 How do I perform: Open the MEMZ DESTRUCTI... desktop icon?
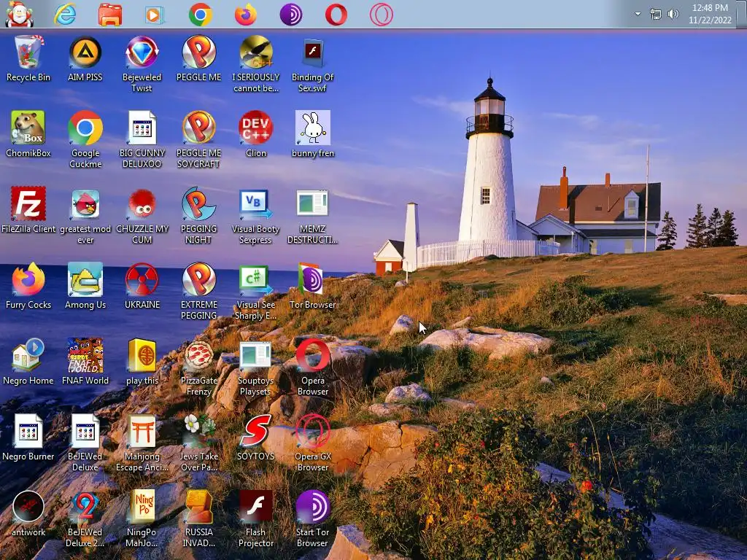(312, 216)
